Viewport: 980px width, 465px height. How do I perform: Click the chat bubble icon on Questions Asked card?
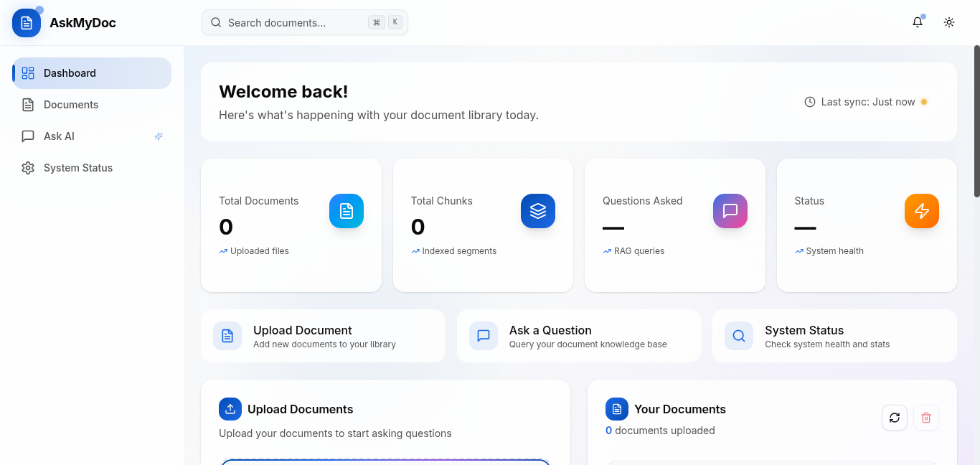(x=730, y=211)
